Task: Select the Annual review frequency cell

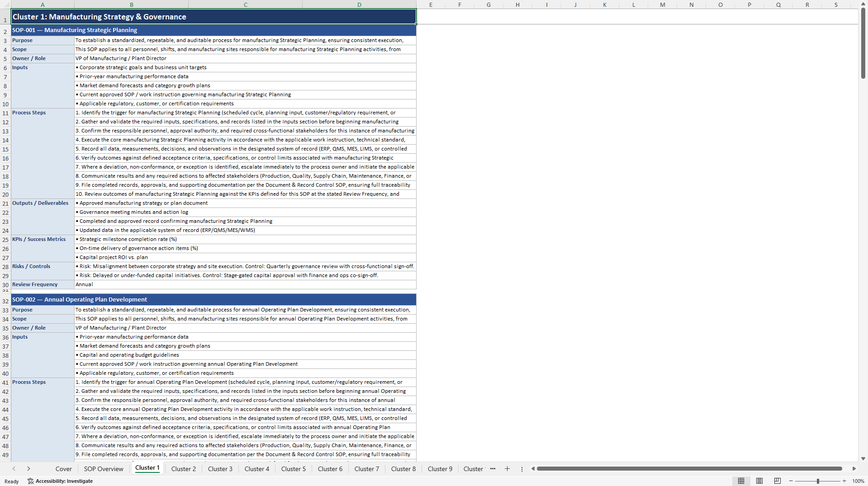Action: pos(245,285)
